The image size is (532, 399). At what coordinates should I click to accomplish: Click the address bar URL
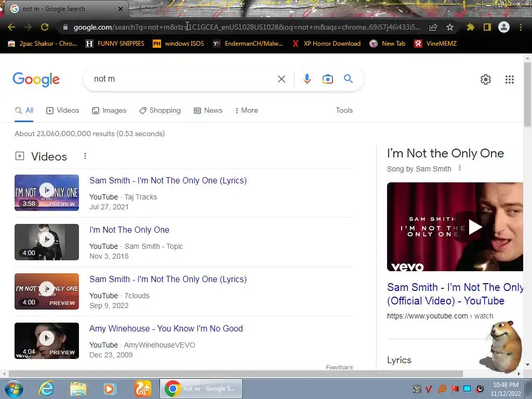[247, 27]
